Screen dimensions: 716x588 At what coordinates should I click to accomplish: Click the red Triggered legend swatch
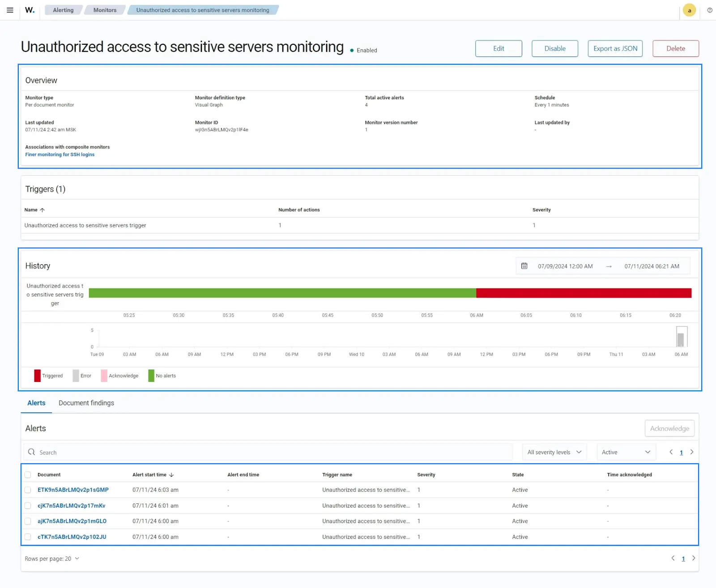37,376
